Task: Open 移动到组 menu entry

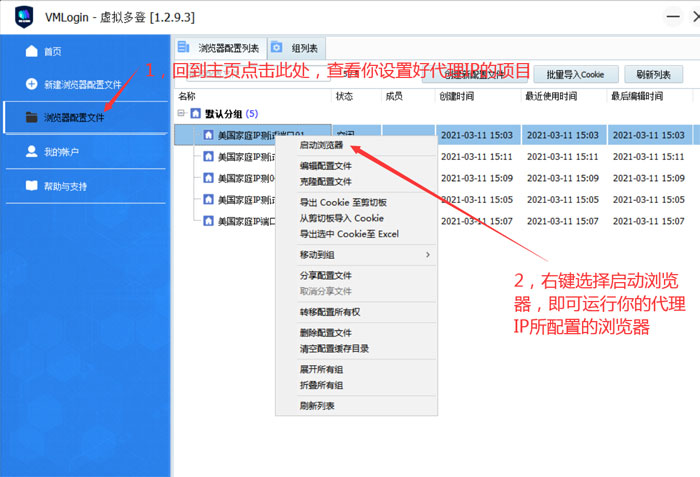Action: point(356,255)
